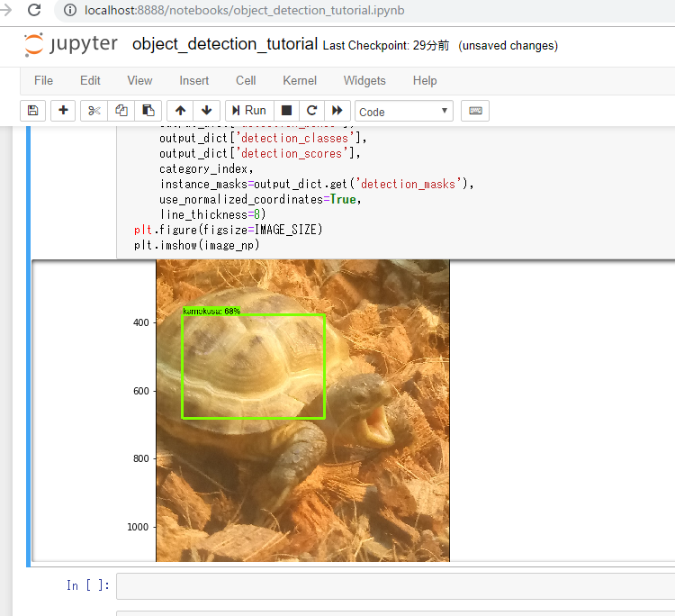Open the Widgets menu
Viewport: 675px width, 616px height.
click(364, 80)
